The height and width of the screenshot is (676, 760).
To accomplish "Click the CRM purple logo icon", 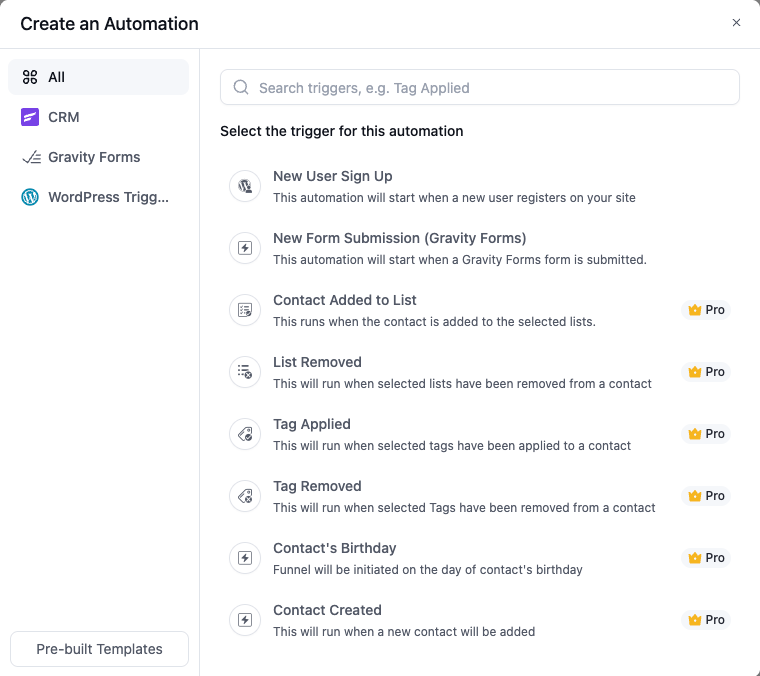I will click(x=30, y=117).
